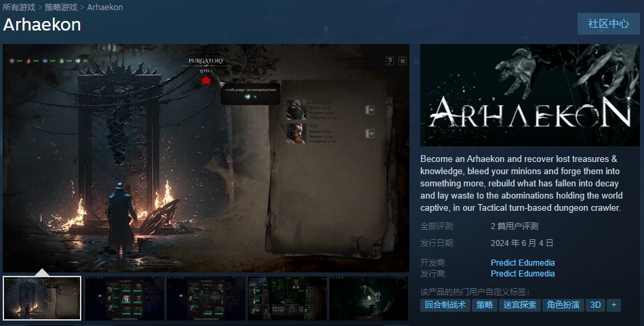Open publisher link Predict Edumedia next to 发行商
Viewport: 644px width, 326px height.
(x=523, y=273)
